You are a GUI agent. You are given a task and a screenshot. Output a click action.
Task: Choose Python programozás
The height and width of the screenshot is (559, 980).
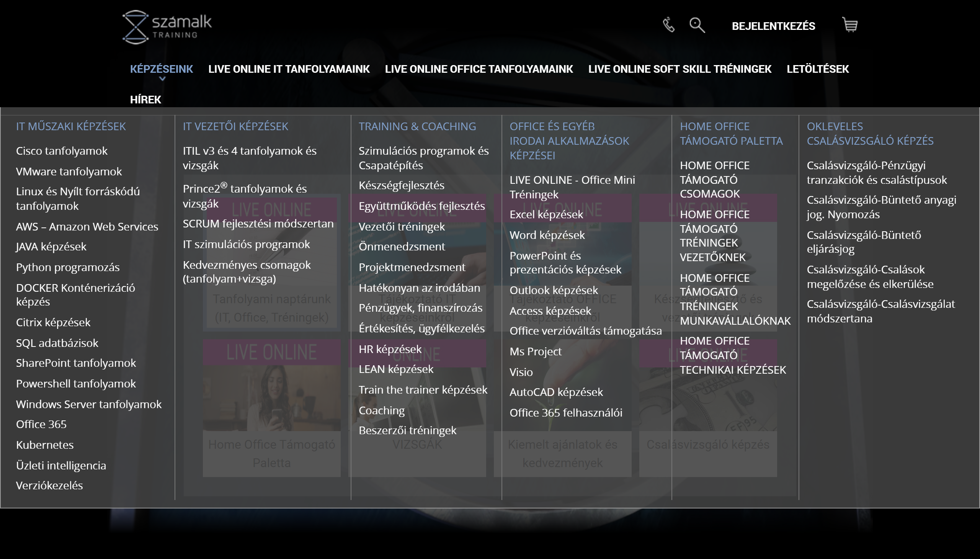point(68,268)
